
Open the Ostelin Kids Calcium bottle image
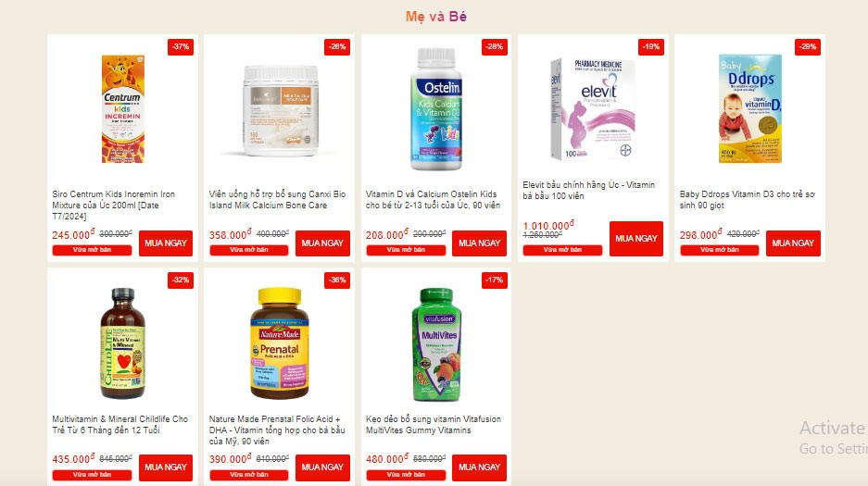coord(436,109)
